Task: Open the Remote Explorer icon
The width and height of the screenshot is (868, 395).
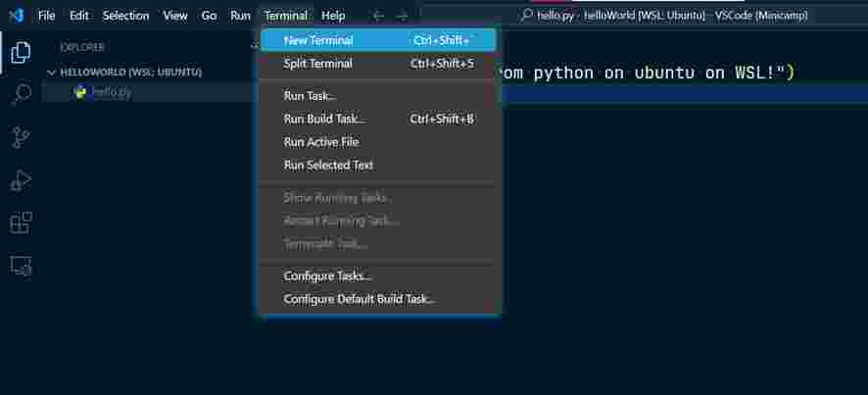Action: tap(21, 266)
